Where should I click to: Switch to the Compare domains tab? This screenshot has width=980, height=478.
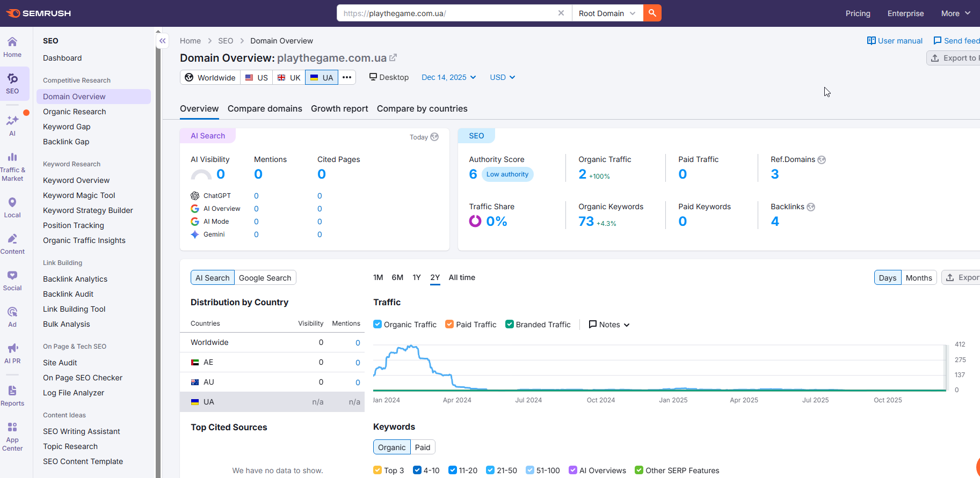click(265, 108)
